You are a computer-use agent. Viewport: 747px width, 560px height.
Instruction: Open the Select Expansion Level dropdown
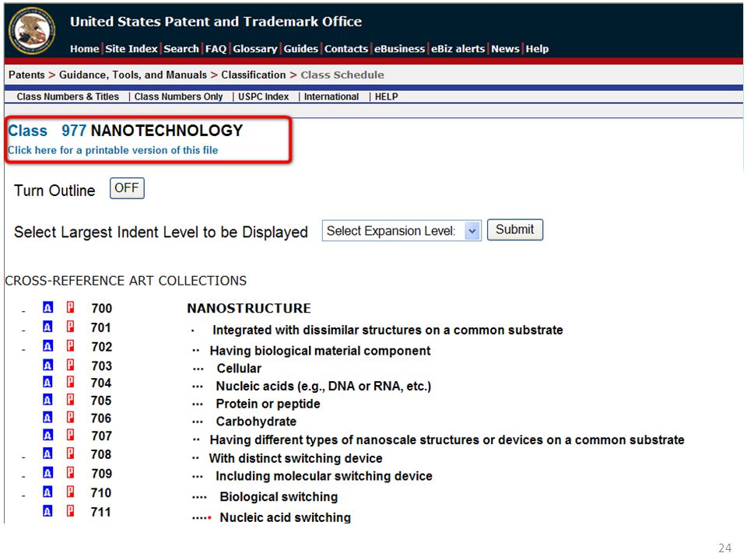click(402, 230)
